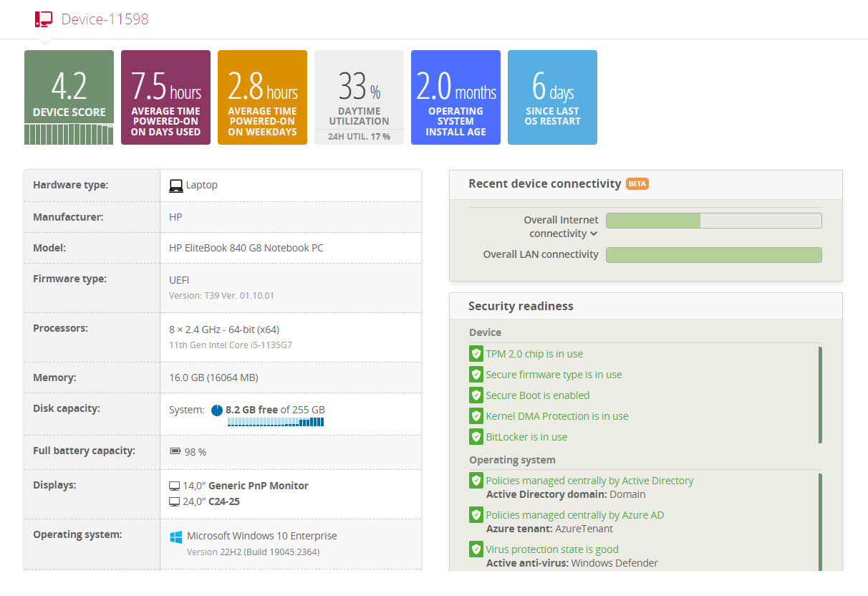Open 'BitLocker is in use' text
Viewport: 868px width, 596px height.
click(526, 437)
